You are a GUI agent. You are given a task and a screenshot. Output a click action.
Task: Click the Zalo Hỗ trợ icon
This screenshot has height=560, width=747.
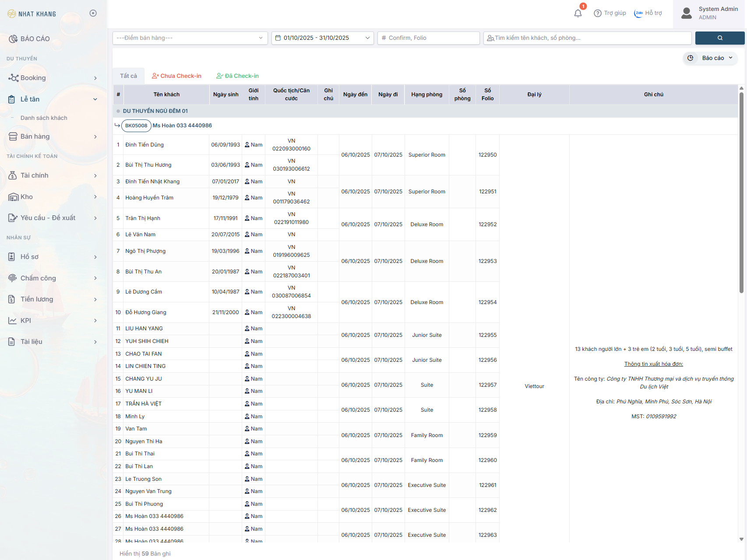639,13
